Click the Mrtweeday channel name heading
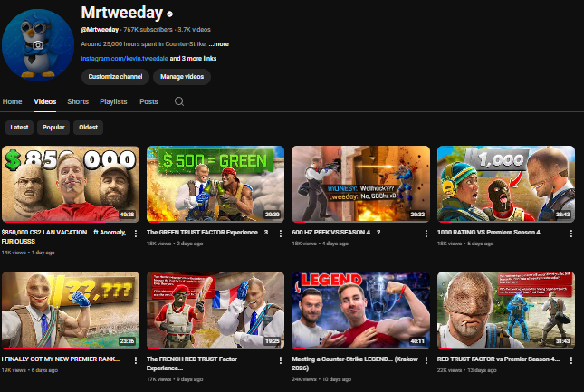Viewport: 584px width, 392px height. pyautogui.click(x=122, y=13)
